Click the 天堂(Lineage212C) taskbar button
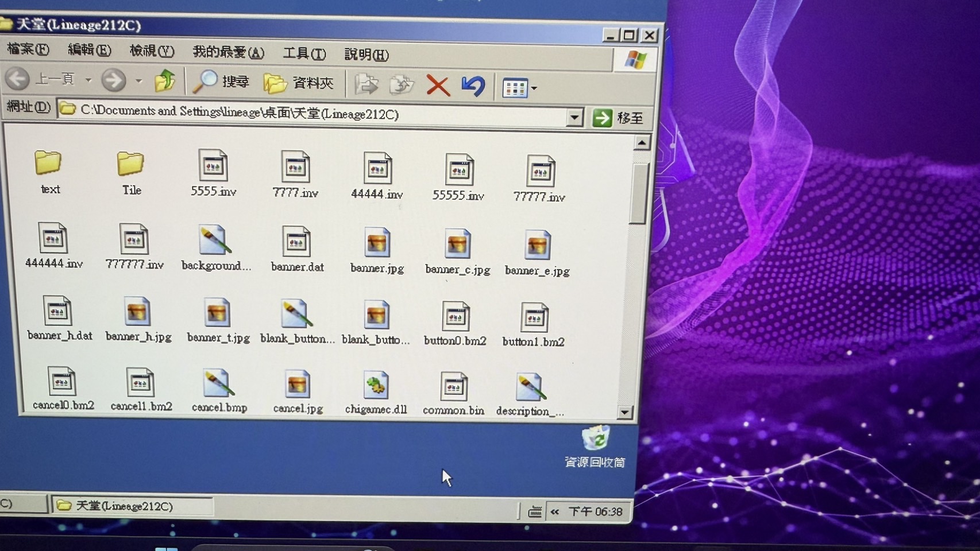This screenshot has height=551, width=980. pyautogui.click(x=132, y=506)
